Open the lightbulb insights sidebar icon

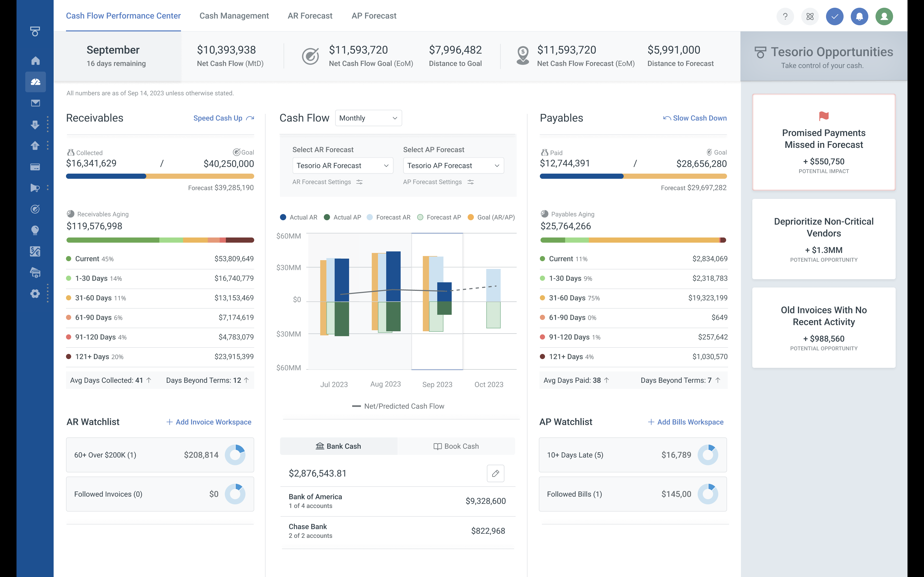click(35, 230)
